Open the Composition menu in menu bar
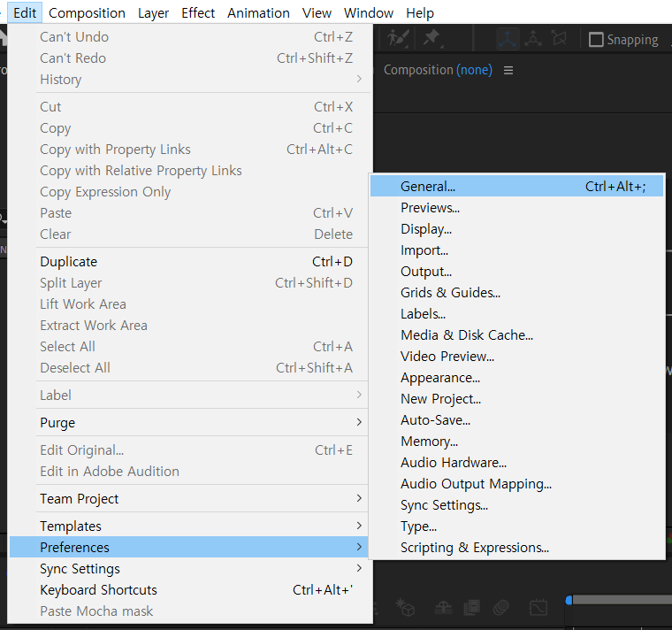Image resolution: width=672 pixels, height=630 pixels. point(87,13)
